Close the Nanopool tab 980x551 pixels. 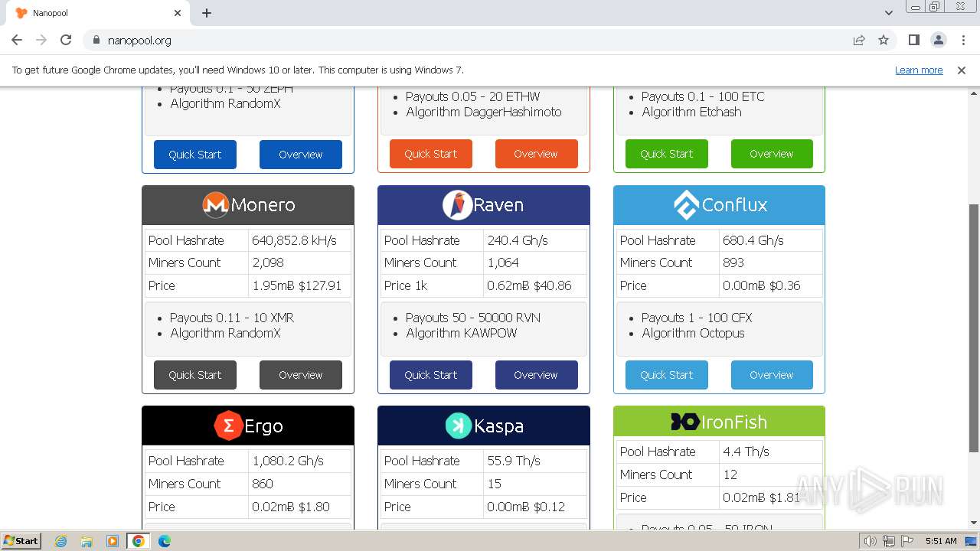[x=178, y=13]
